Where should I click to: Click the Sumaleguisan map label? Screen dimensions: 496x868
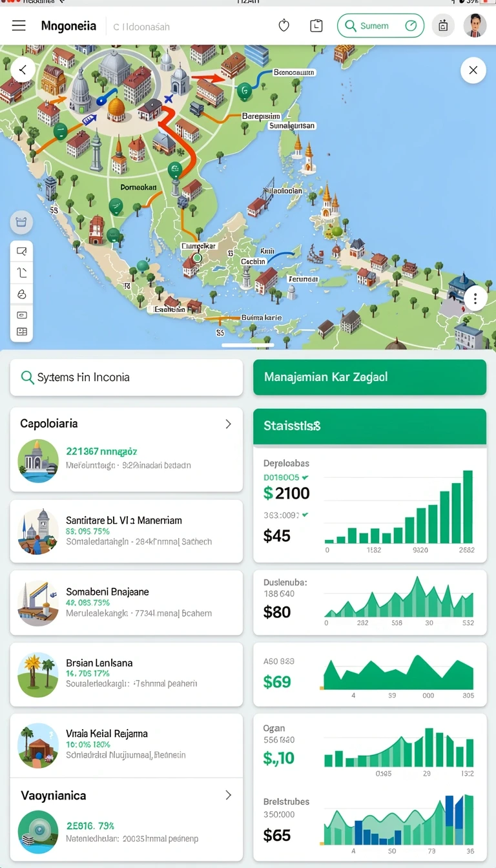pyautogui.click(x=292, y=126)
